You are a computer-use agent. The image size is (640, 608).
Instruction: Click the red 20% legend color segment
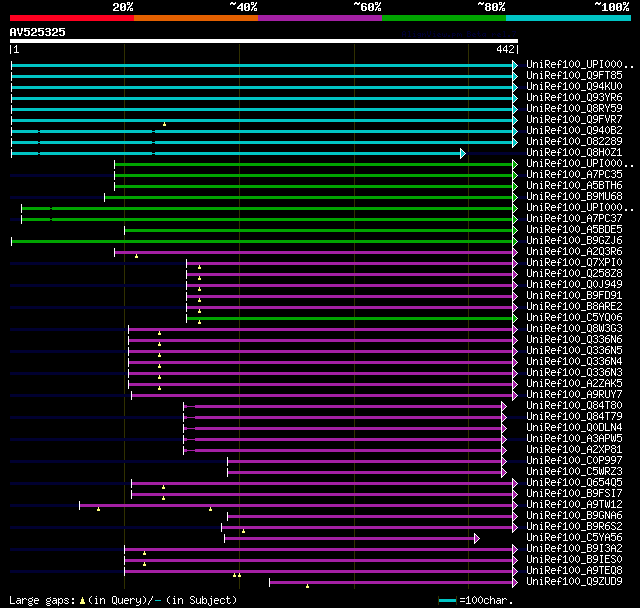coord(72,18)
